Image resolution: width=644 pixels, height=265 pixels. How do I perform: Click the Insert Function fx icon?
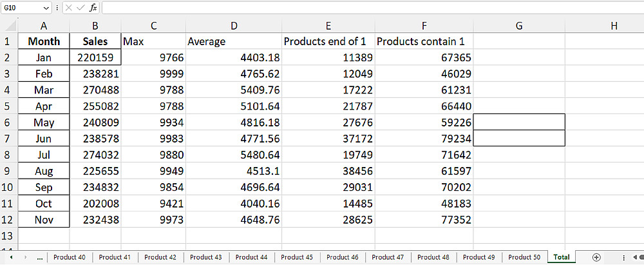point(93,8)
